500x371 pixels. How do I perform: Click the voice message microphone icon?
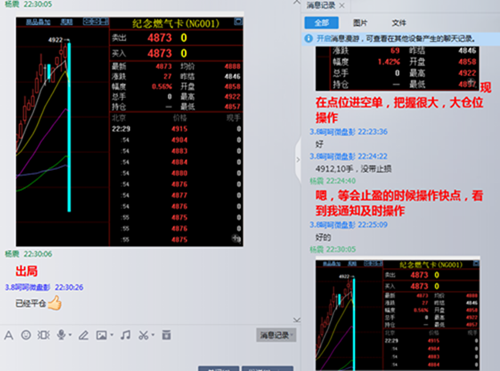click(61, 335)
